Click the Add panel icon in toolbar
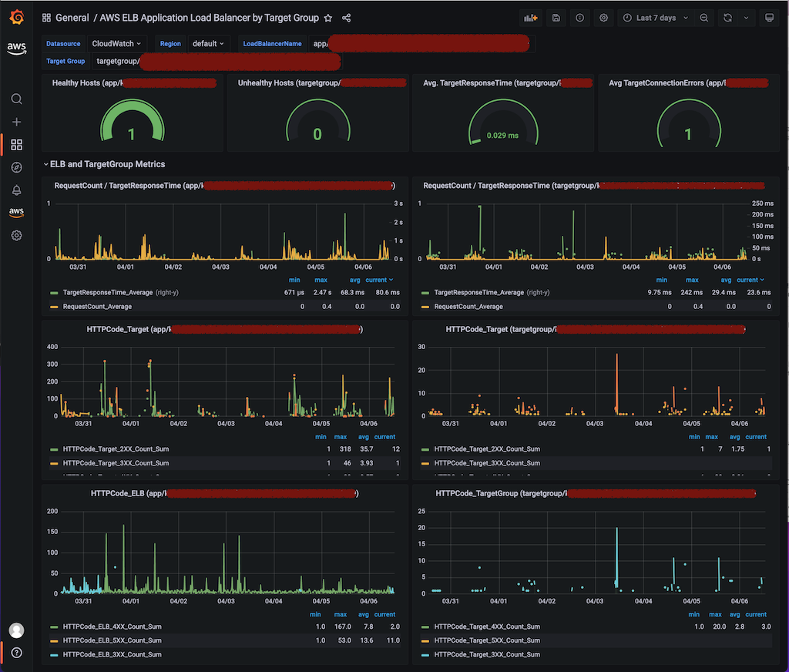Screen dimensions: 789x672 530,18
